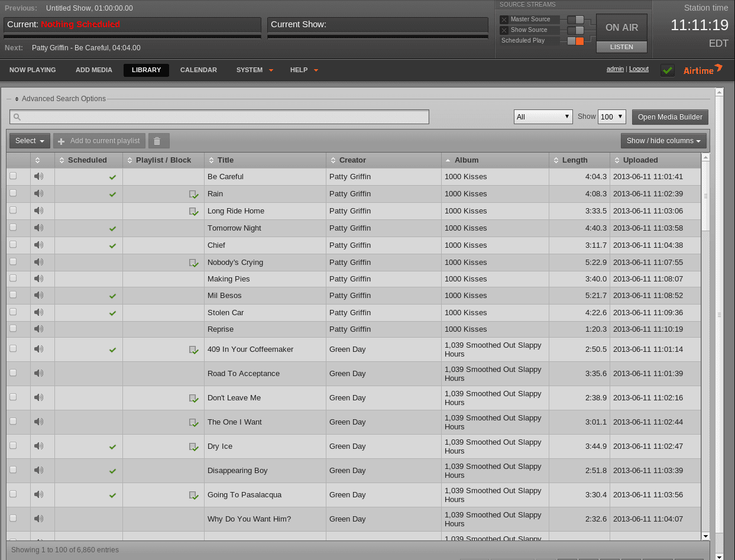Open the SYSTEM menu dropdown
735x560 pixels.
coord(255,70)
